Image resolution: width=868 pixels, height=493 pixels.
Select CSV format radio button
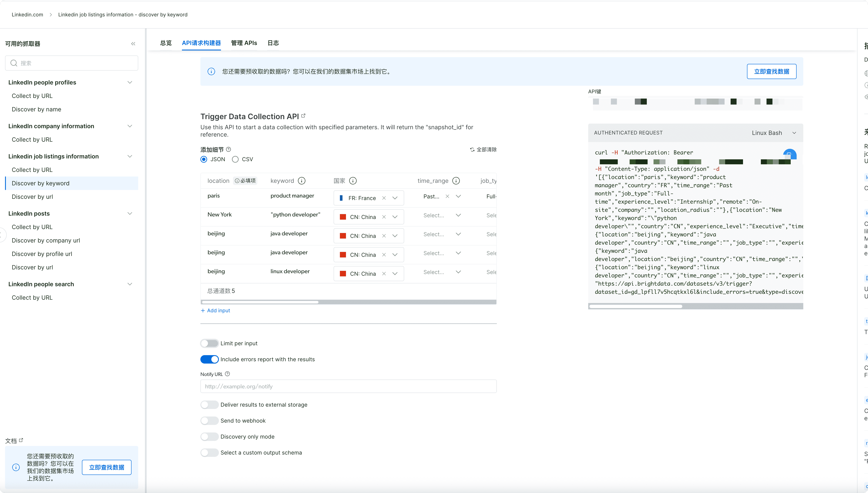point(235,159)
